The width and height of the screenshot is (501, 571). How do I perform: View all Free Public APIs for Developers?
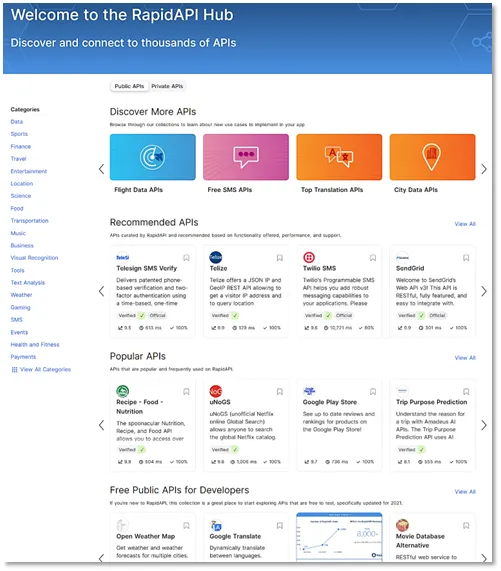click(465, 492)
